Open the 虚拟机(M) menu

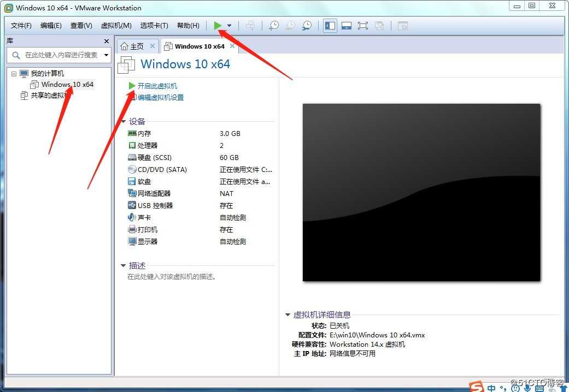(116, 25)
